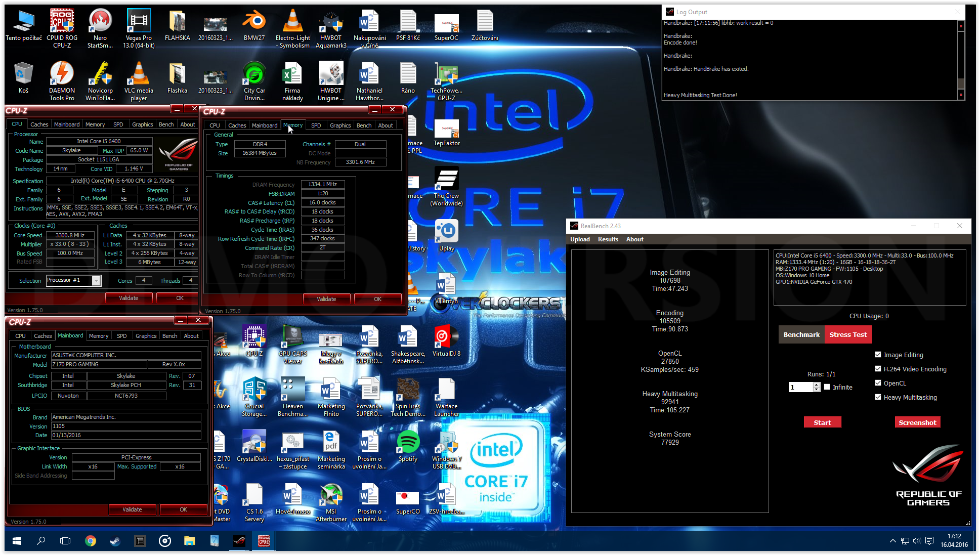Launch VirtualDJ 8 desktop shortcut
Viewport: 980px width, 555px height.
[x=446, y=340]
